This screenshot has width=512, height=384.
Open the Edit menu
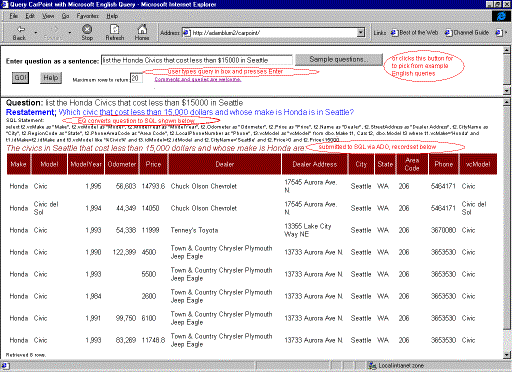[30, 16]
